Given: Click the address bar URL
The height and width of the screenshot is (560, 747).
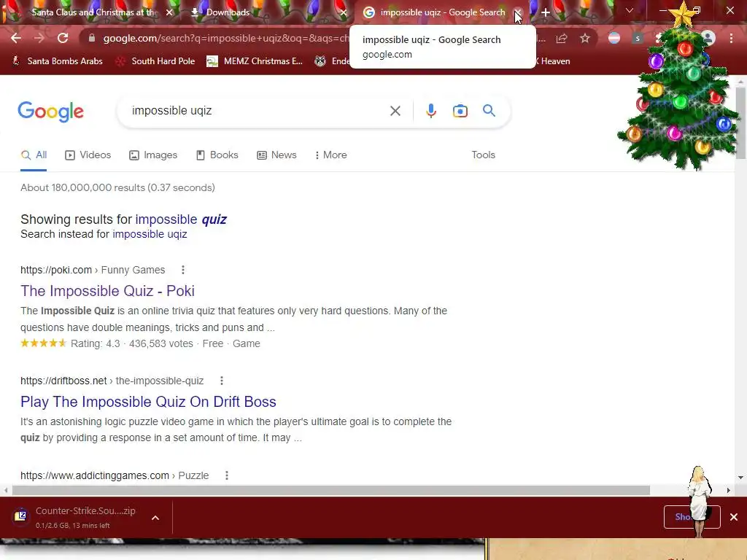Looking at the screenshot, I should (x=226, y=38).
